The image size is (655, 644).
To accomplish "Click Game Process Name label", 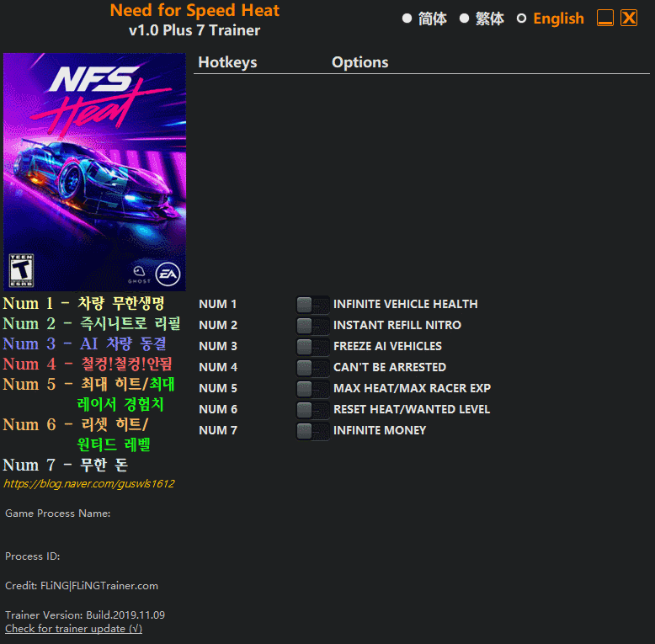I will (x=58, y=514).
